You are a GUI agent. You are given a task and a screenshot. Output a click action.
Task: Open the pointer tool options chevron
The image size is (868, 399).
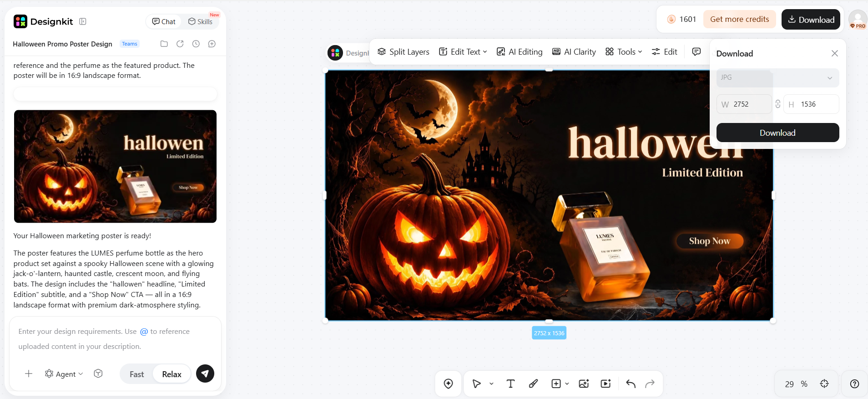(x=491, y=384)
